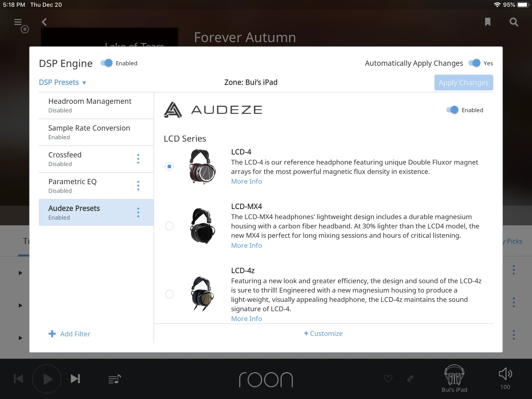
Task: Tap the previous track button
Action: click(x=18, y=379)
